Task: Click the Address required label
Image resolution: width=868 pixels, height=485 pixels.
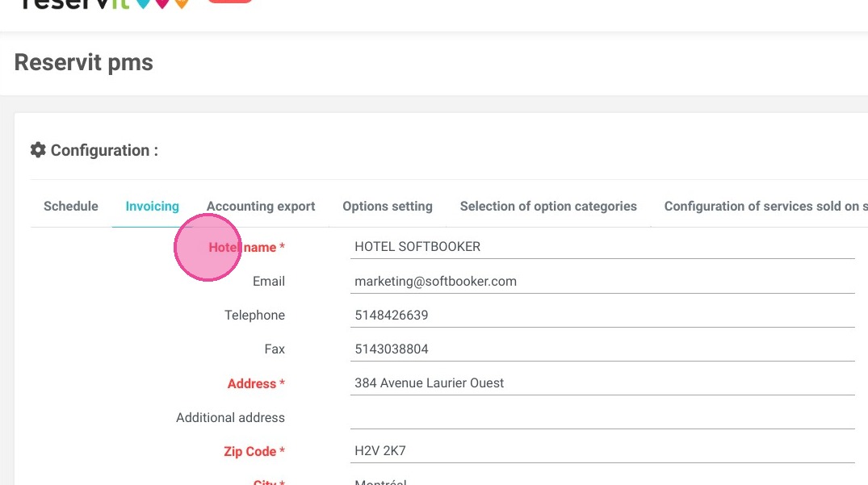Action: click(x=256, y=383)
